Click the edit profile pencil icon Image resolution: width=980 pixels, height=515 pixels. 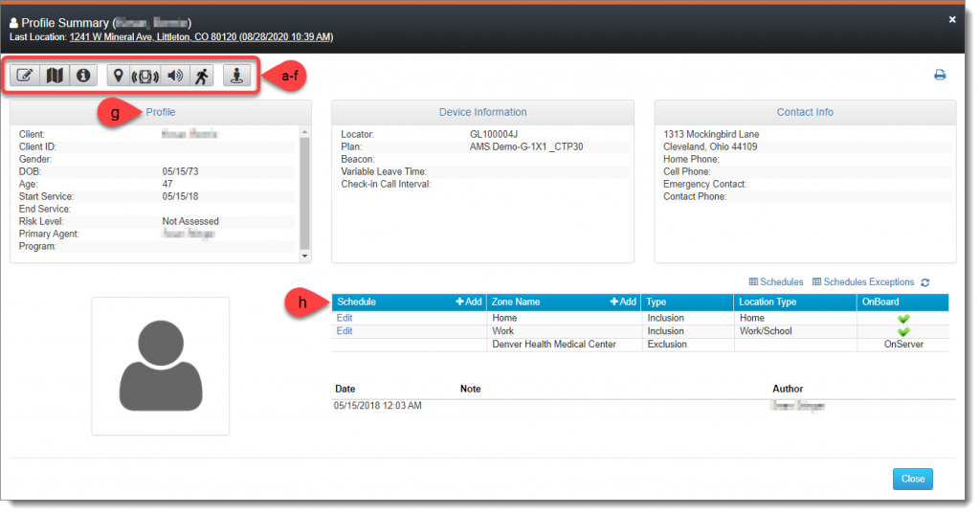tap(26, 76)
